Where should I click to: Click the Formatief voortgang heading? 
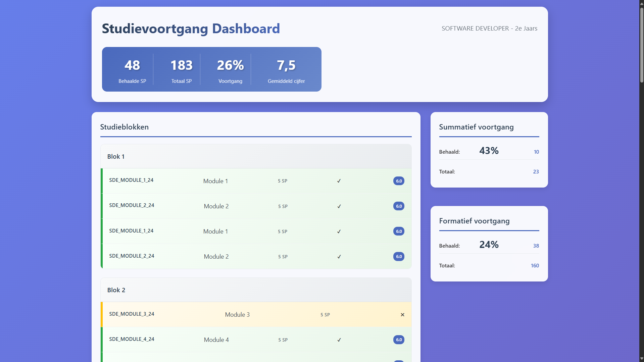click(x=474, y=221)
